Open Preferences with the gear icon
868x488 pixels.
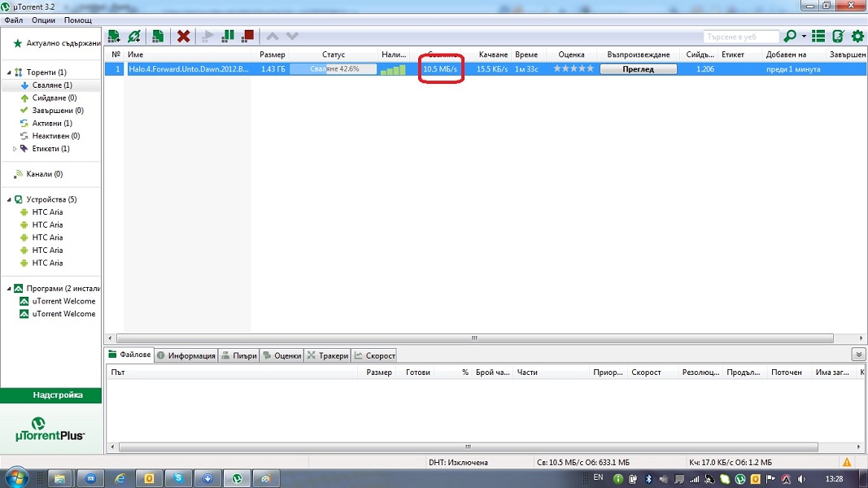coord(857,37)
